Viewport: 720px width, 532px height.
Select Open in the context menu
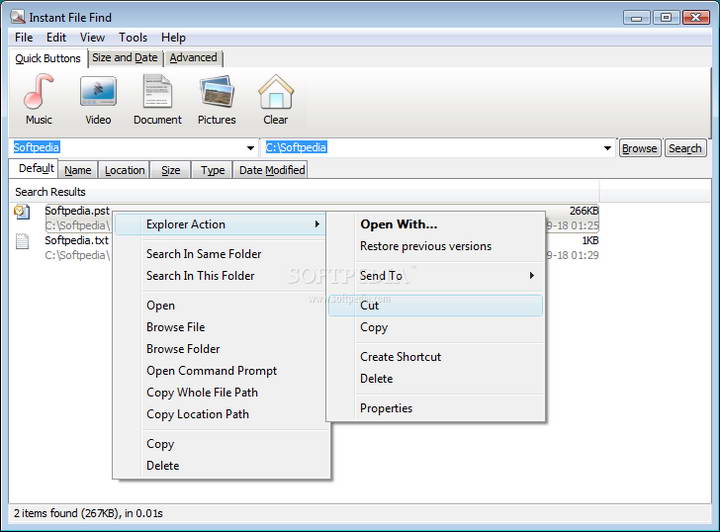(160, 306)
